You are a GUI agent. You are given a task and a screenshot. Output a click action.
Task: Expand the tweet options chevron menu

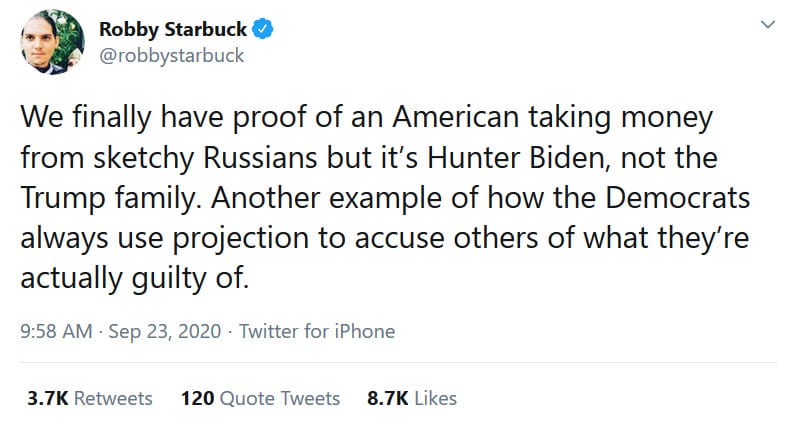[767, 23]
